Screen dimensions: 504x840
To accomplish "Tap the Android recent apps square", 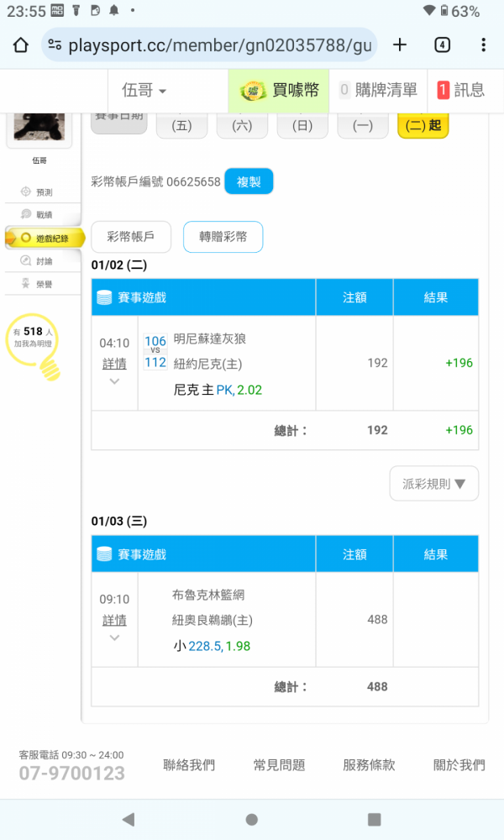I will click(375, 819).
